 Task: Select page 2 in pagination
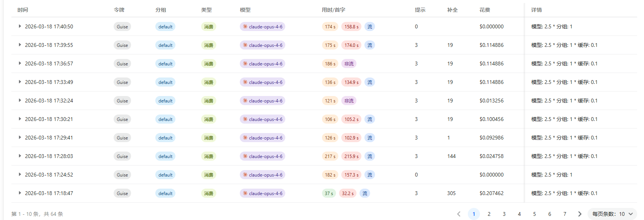click(489, 214)
